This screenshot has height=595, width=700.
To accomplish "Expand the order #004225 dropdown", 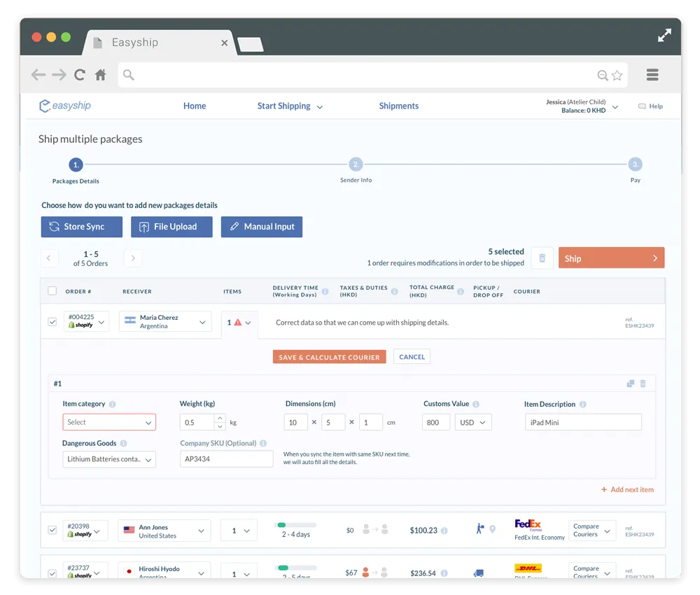I will [86, 322].
